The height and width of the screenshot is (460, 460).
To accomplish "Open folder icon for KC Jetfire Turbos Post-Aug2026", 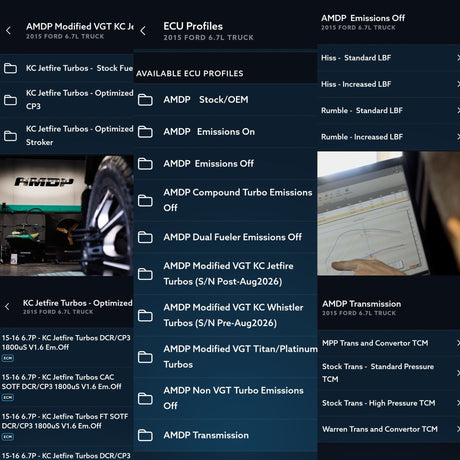I will (x=145, y=274).
